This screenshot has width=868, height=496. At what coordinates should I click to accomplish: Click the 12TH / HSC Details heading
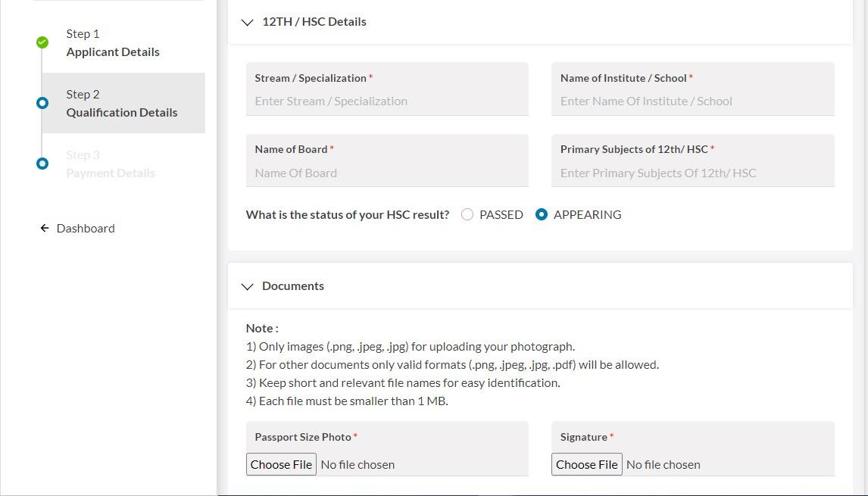[314, 22]
